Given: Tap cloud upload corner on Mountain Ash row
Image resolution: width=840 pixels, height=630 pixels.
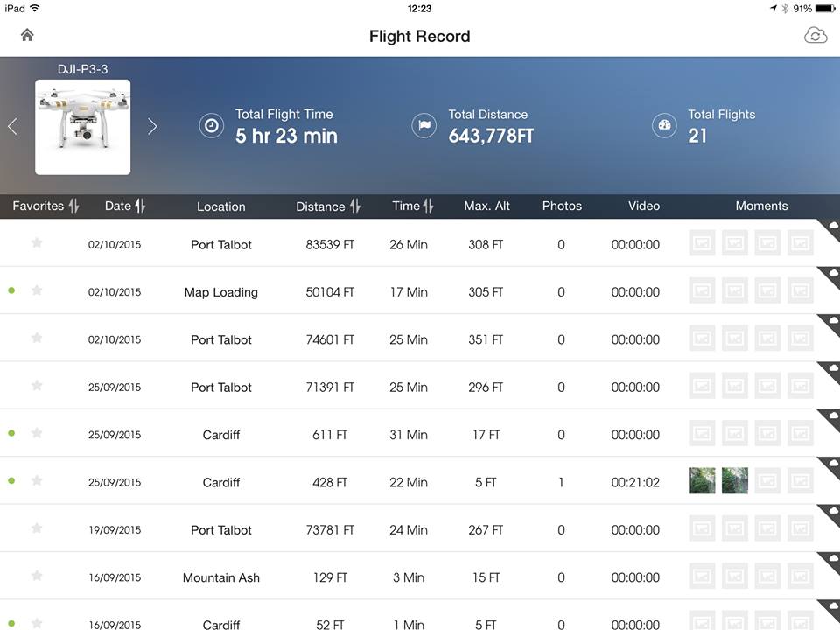Looking at the screenshot, I should click(x=831, y=561).
